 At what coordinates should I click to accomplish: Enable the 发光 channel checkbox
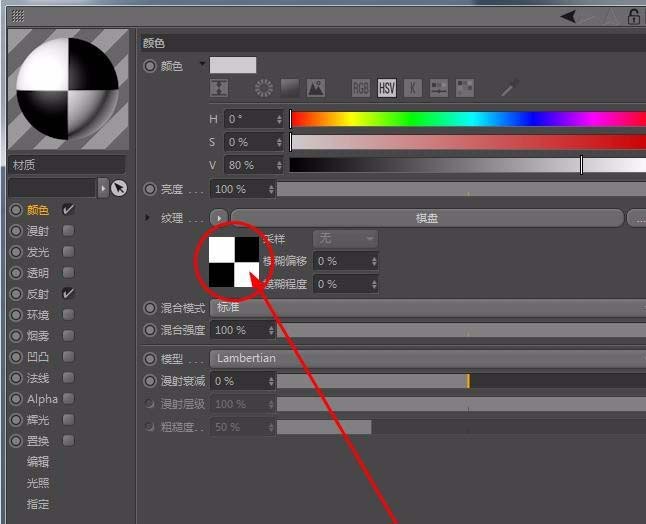click(68, 252)
